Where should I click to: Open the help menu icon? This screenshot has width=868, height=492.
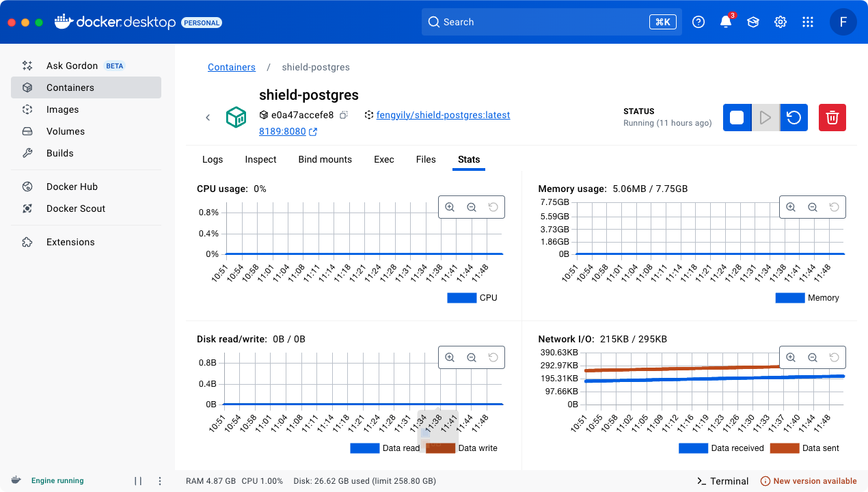point(699,22)
